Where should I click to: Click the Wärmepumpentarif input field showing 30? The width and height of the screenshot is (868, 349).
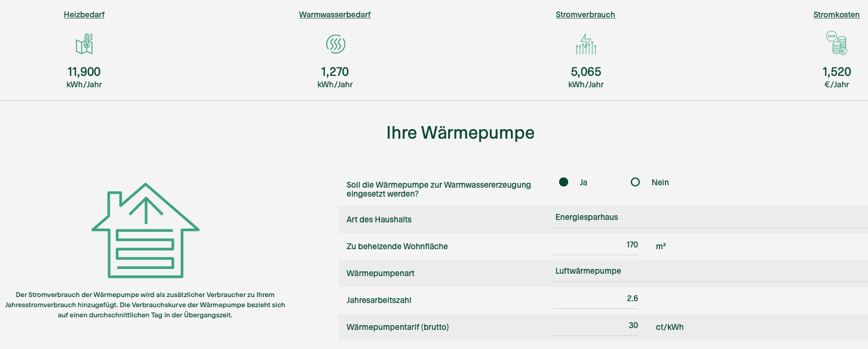[596, 326]
